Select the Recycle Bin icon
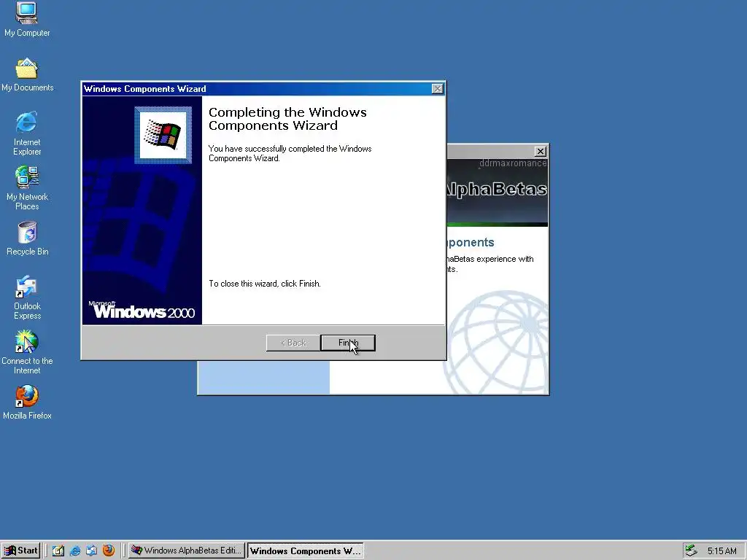Image resolution: width=747 pixels, height=560 pixels. tap(27, 238)
